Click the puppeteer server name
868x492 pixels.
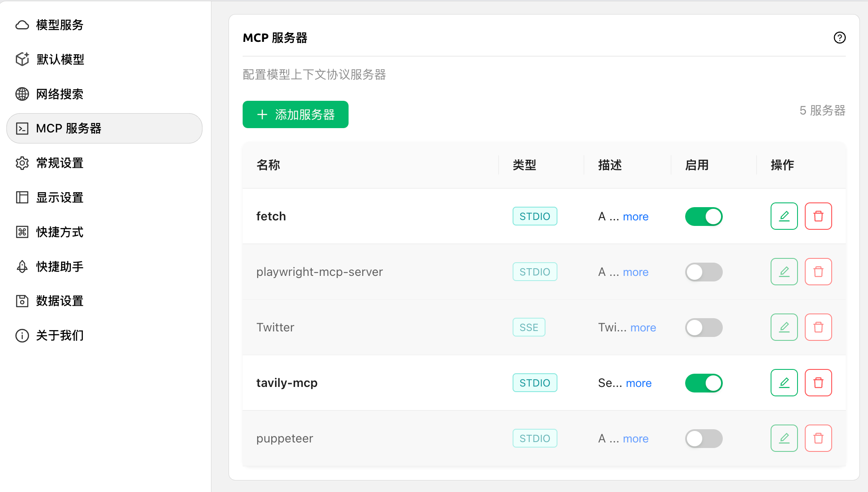point(284,439)
